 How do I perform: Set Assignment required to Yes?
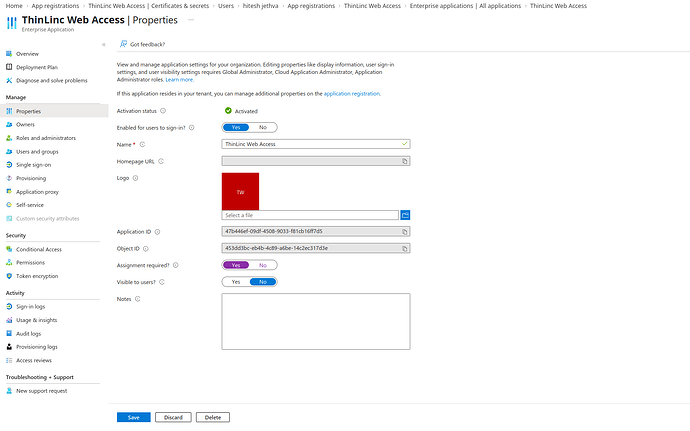click(236, 265)
